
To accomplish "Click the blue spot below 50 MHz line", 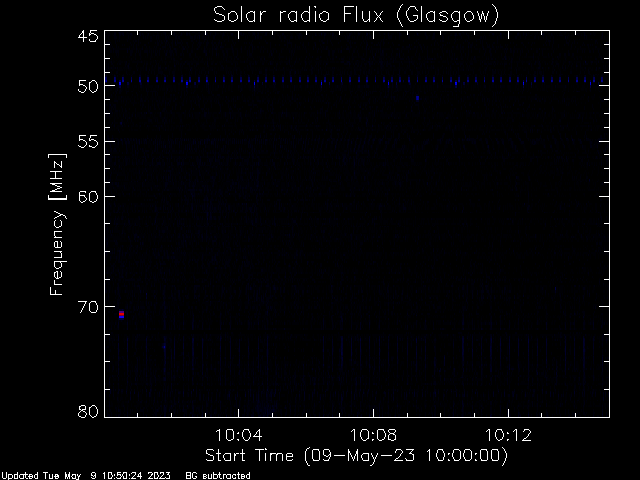I will pos(417,98).
